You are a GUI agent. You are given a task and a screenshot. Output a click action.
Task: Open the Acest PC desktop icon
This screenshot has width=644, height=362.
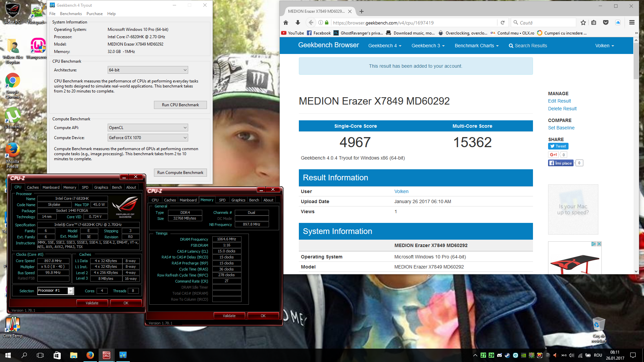[13, 13]
